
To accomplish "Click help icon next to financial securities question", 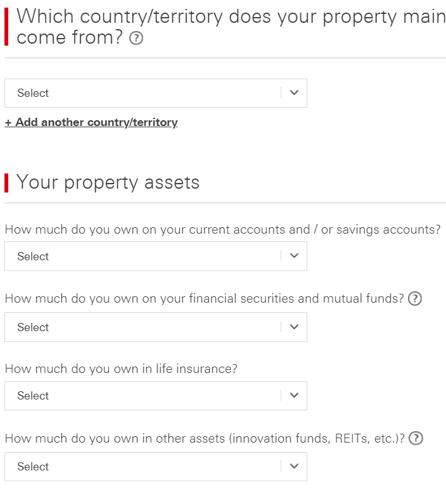I will coord(415,299).
